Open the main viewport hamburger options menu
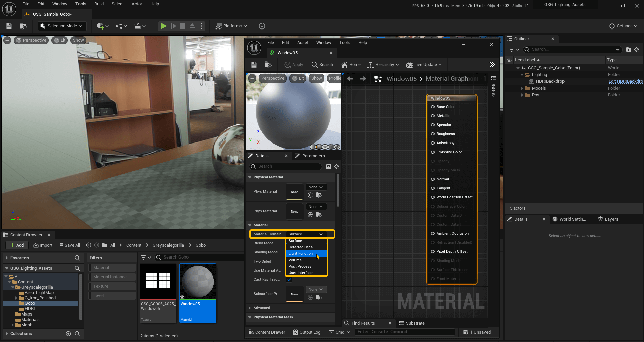644x342 pixels. [7, 40]
